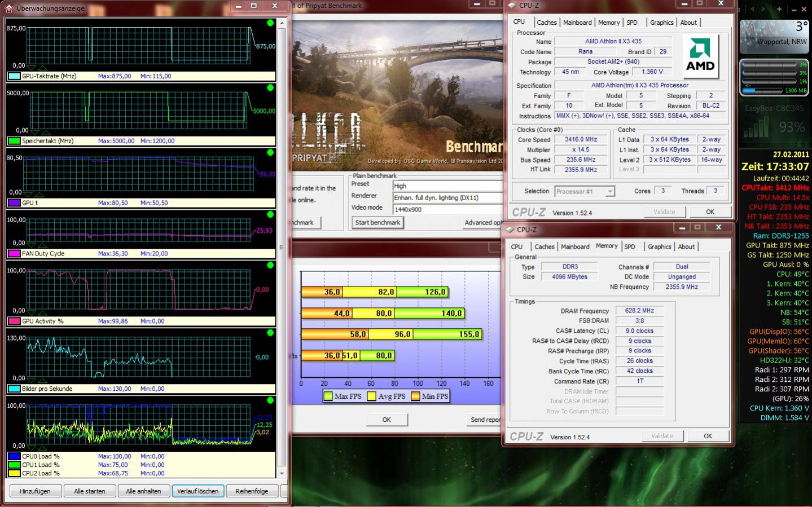Click the Start benchmark button
812x507 pixels.
pos(378,223)
